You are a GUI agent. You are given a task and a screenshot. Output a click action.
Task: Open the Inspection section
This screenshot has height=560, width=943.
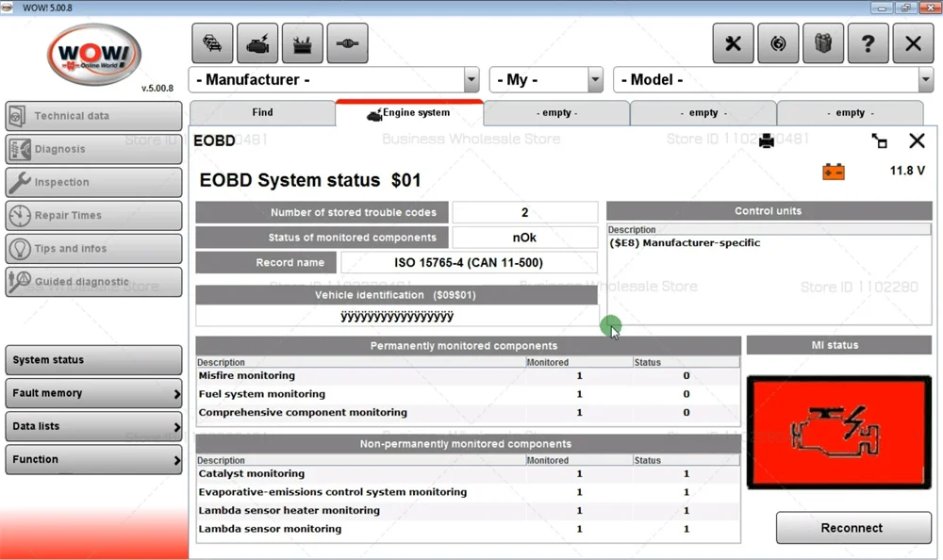[93, 182]
